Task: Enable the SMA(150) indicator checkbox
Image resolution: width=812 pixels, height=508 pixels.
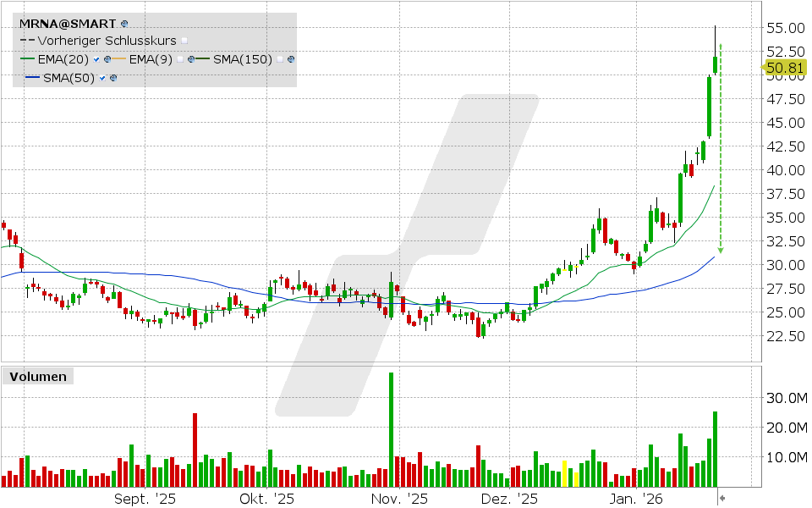Action: tap(280, 60)
